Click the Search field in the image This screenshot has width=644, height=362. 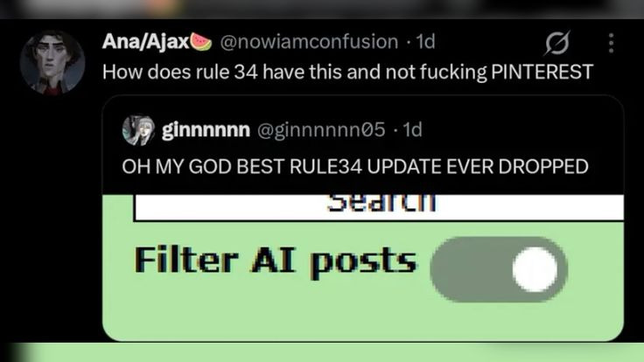(x=379, y=207)
